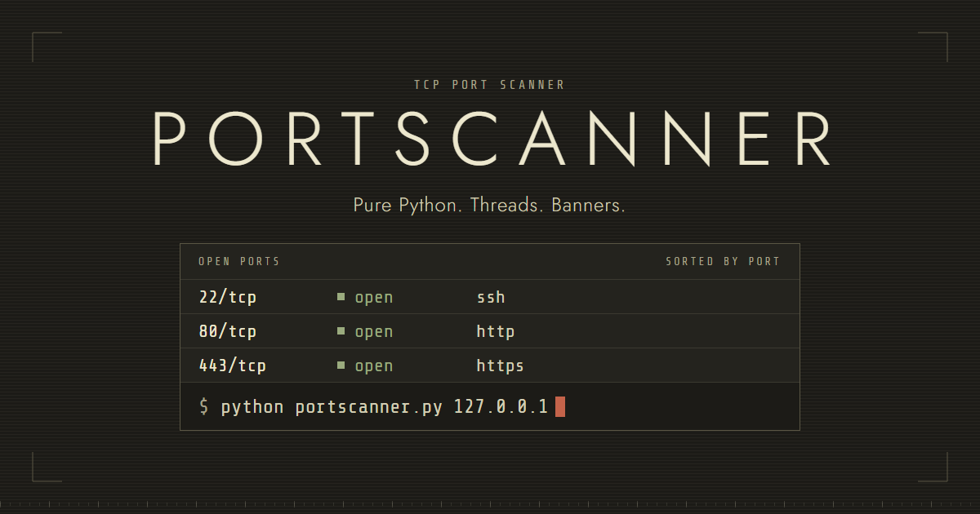Screen dimensions: 980x514
Task: Click the green status square for 443/tcp
Action: click(341, 366)
